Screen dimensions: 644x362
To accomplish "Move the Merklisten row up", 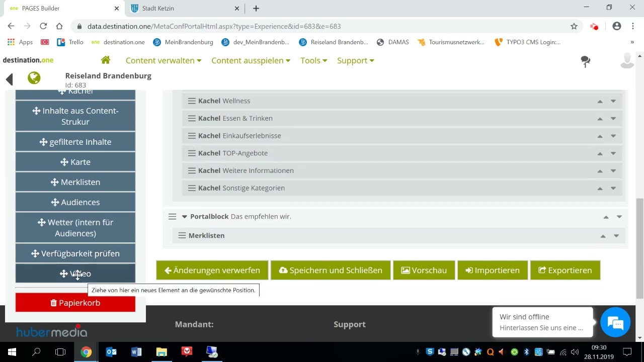I will click(603, 236).
